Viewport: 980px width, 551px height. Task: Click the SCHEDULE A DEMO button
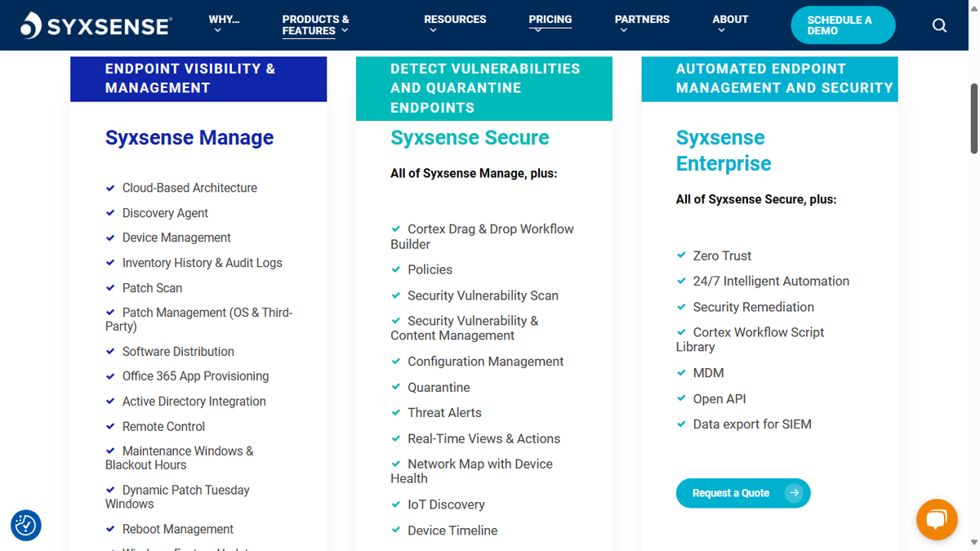point(843,25)
